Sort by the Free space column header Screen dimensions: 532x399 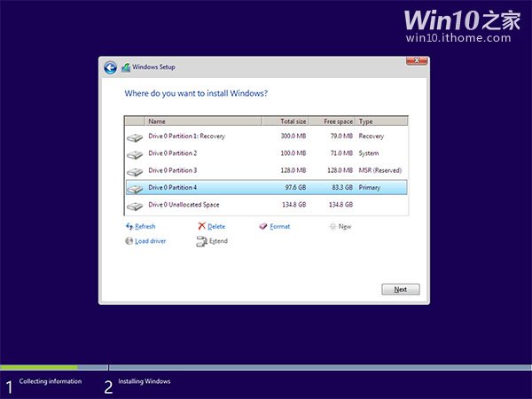coord(332,121)
